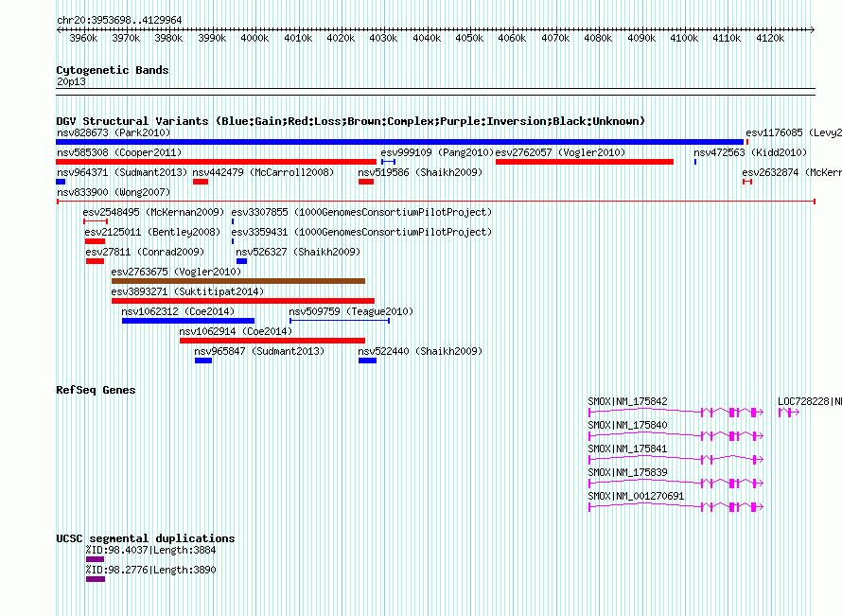Select the nsv522440 (Shaikh2009) blue block
The image size is (842, 616).
367,361
